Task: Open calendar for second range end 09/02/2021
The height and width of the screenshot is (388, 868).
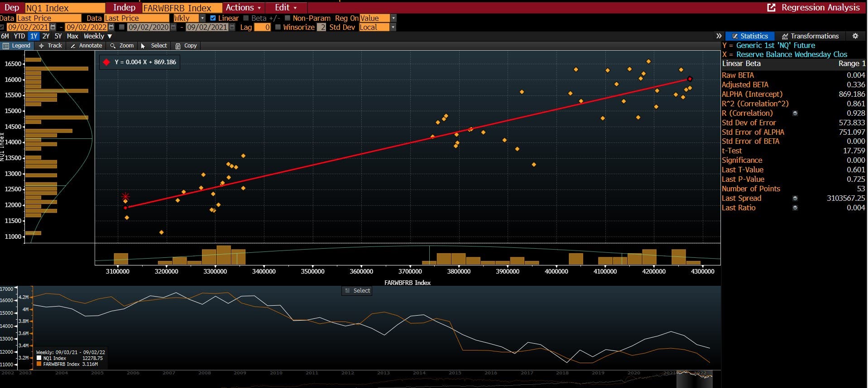Action: 232,27
